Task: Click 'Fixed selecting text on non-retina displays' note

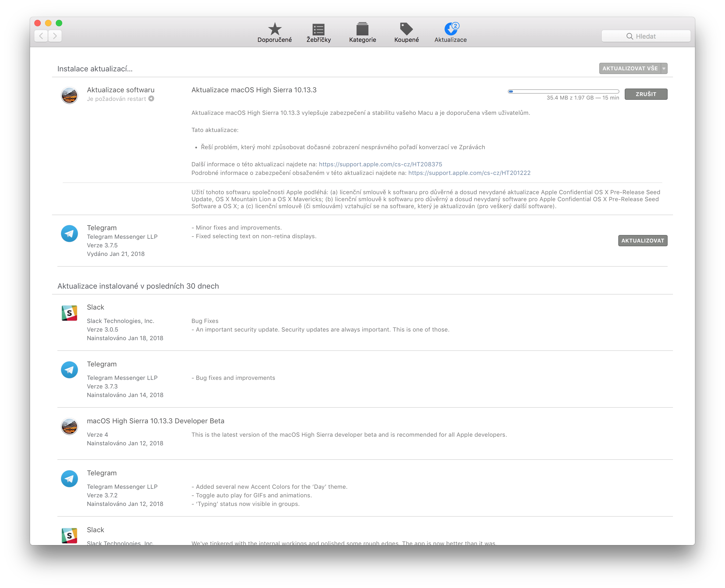Action: [x=254, y=236]
